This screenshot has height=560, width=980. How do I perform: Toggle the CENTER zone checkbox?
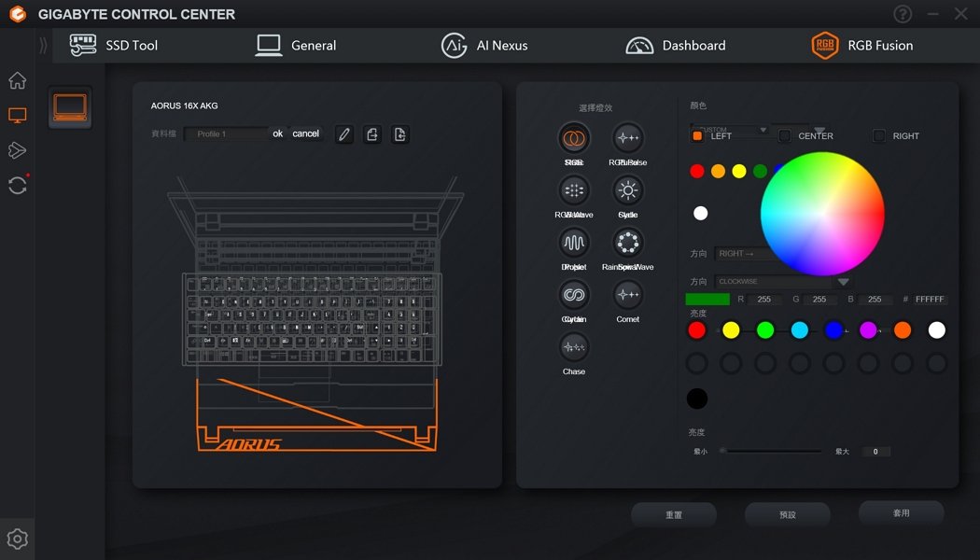[784, 135]
